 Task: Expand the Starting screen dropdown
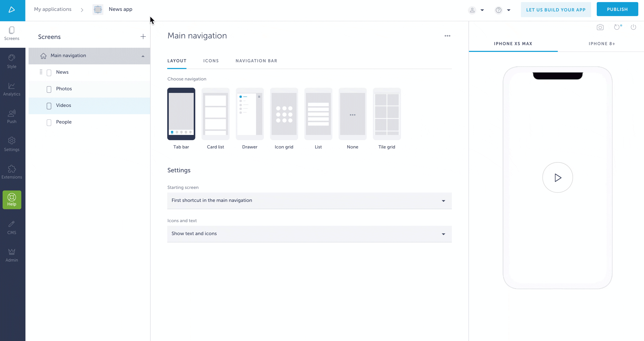coord(443,201)
